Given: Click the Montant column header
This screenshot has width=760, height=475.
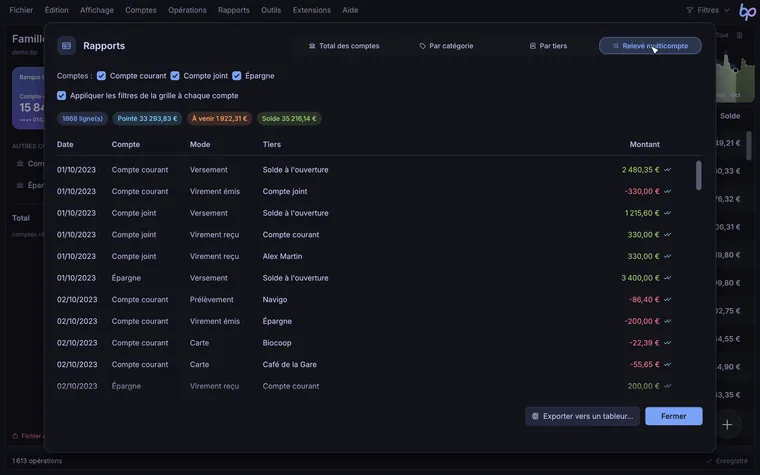Looking at the screenshot, I should [x=644, y=144].
